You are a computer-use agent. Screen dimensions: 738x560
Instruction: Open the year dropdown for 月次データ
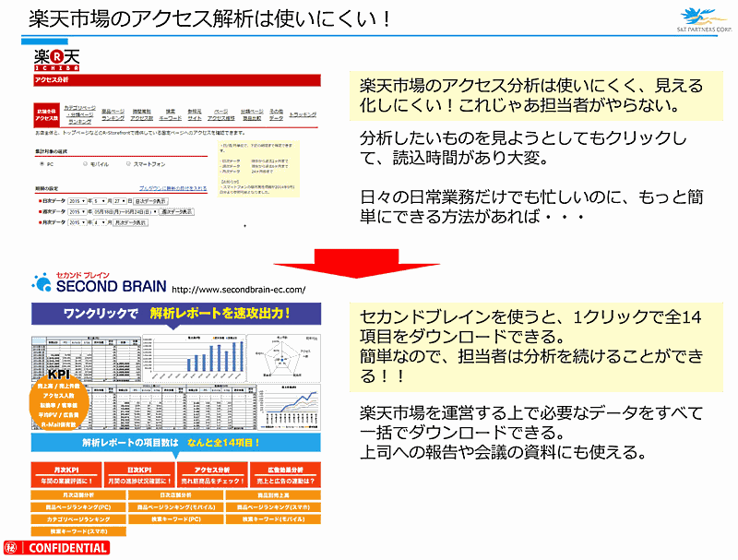77,222
